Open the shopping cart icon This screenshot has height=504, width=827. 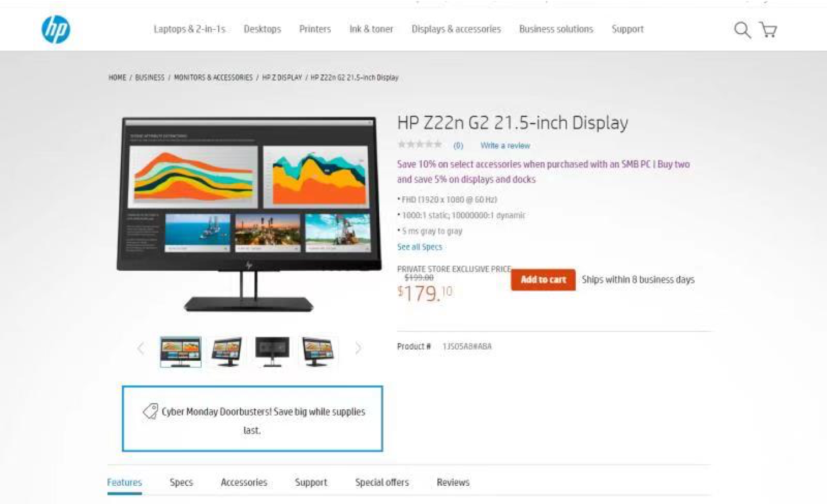[x=768, y=30]
